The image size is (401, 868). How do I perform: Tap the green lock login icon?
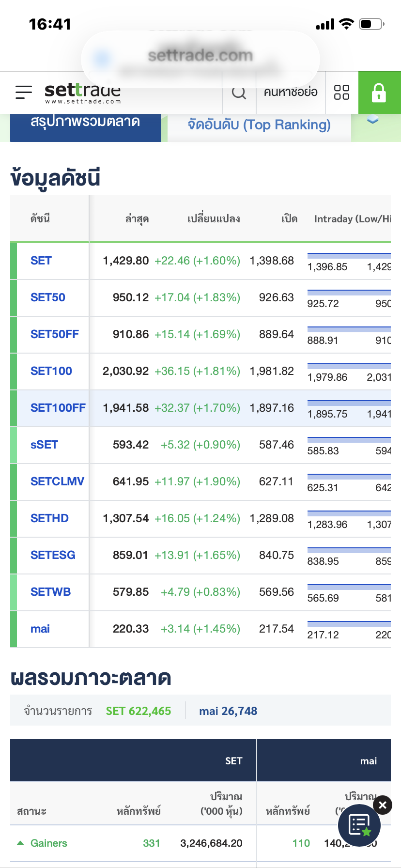point(379,93)
